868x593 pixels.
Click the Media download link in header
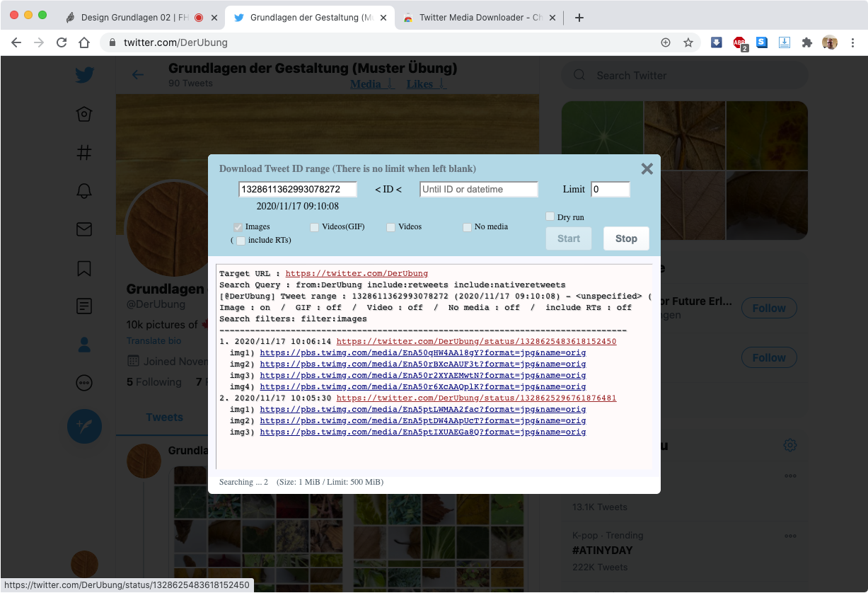pyautogui.click(x=372, y=84)
